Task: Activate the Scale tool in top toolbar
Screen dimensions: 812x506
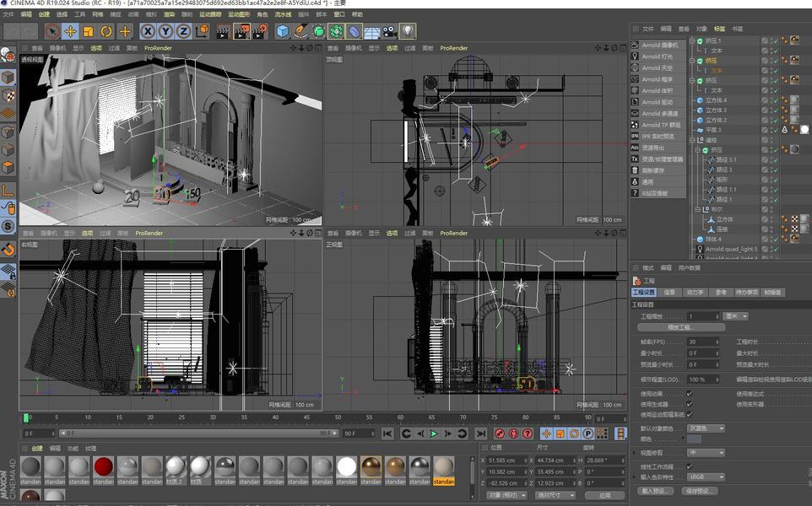Action: tap(88, 31)
